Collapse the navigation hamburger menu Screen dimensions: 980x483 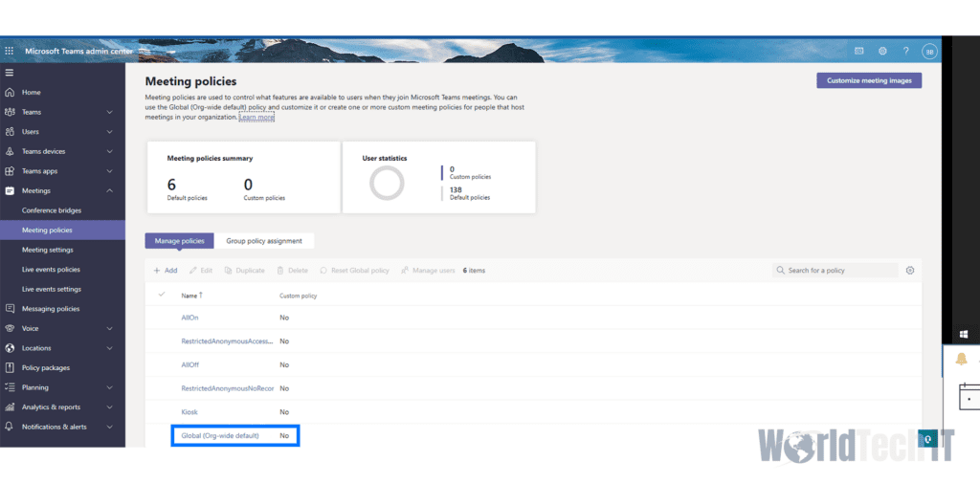pyautogui.click(x=9, y=73)
